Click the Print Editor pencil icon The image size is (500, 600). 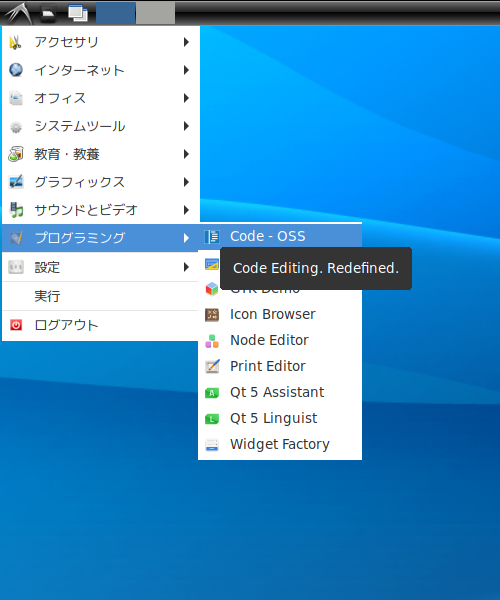pyautogui.click(x=212, y=366)
